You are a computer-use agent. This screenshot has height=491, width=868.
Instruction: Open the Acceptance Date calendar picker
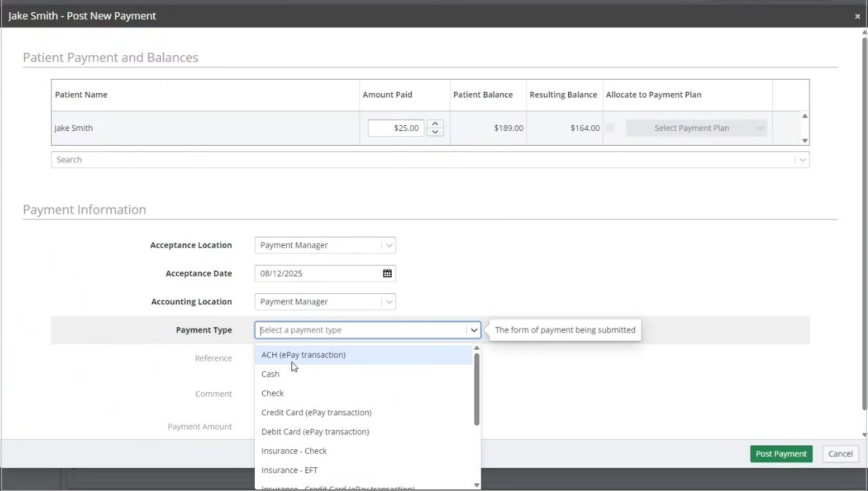[387, 273]
